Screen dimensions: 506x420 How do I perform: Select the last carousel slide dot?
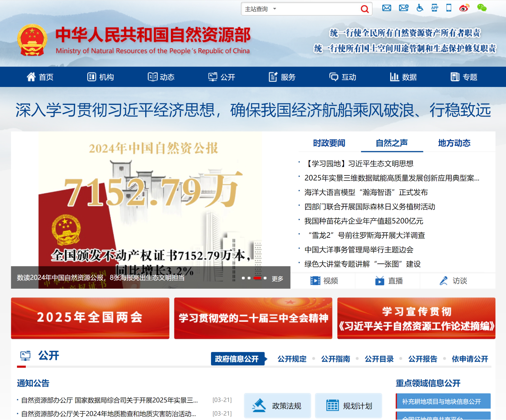pos(265,278)
